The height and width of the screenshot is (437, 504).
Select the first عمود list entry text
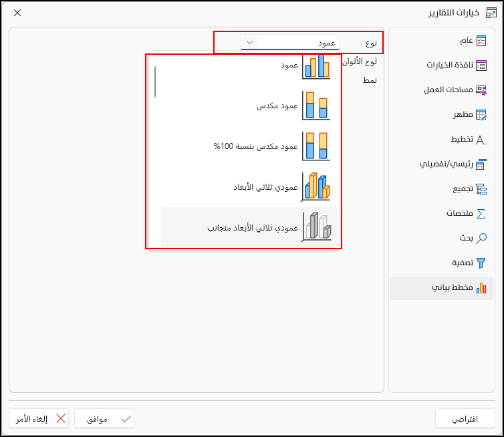[289, 65]
